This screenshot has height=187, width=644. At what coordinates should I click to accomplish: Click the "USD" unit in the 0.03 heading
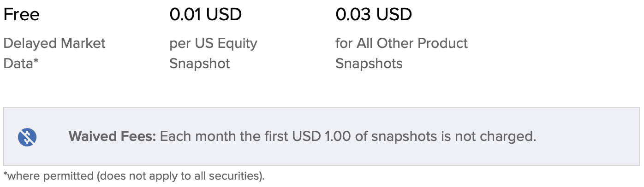tap(394, 15)
